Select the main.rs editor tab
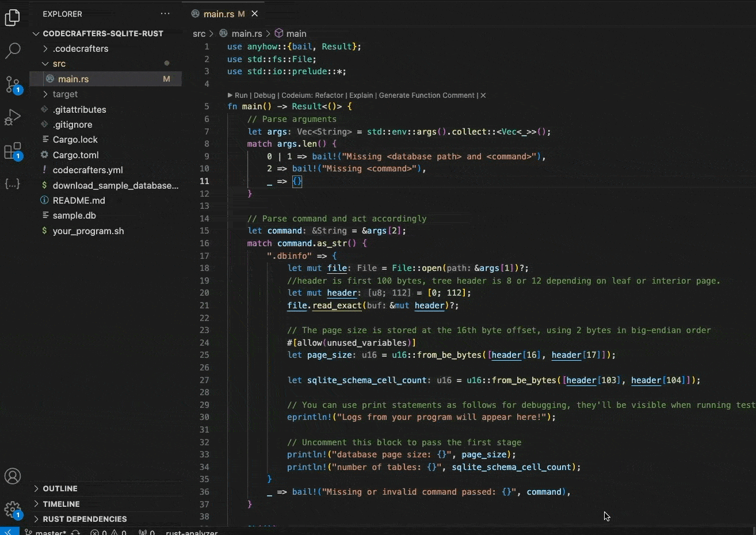The image size is (756, 535). (219, 14)
